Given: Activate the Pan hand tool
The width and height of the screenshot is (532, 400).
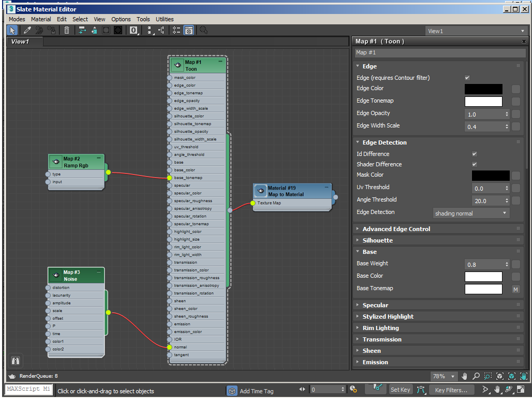Looking at the screenshot, I should [465, 376].
